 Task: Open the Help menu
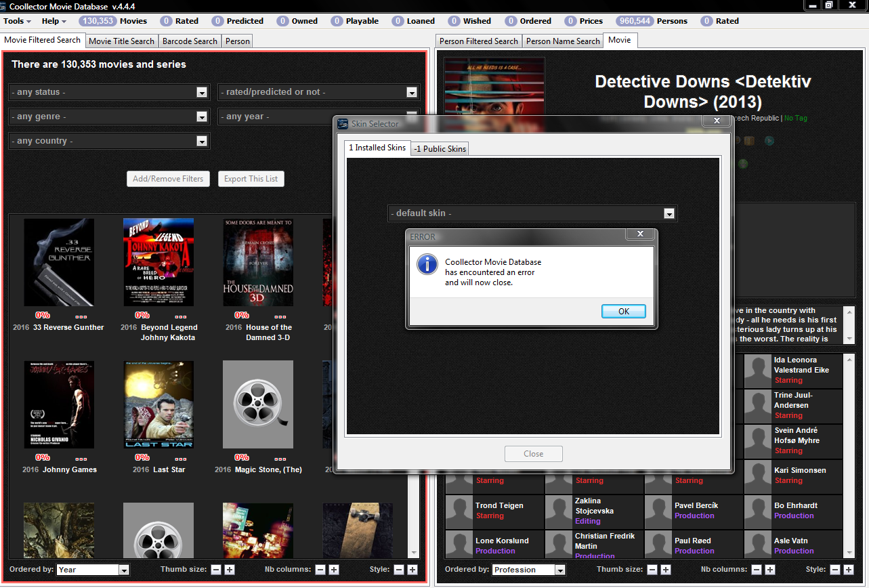pos(54,21)
